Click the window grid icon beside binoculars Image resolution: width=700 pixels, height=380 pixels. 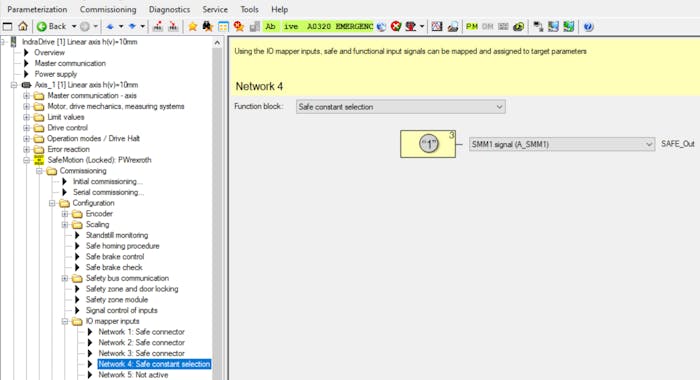[x=223, y=26]
